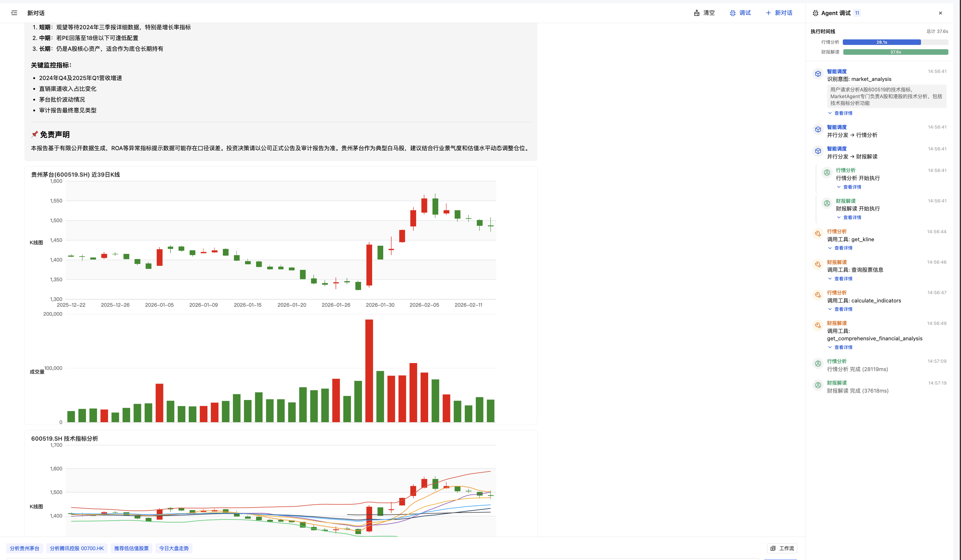Expand 查看详情 under 财报解读 开始执行
This screenshot has height=560, width=961.
click(x=849, y=218)
